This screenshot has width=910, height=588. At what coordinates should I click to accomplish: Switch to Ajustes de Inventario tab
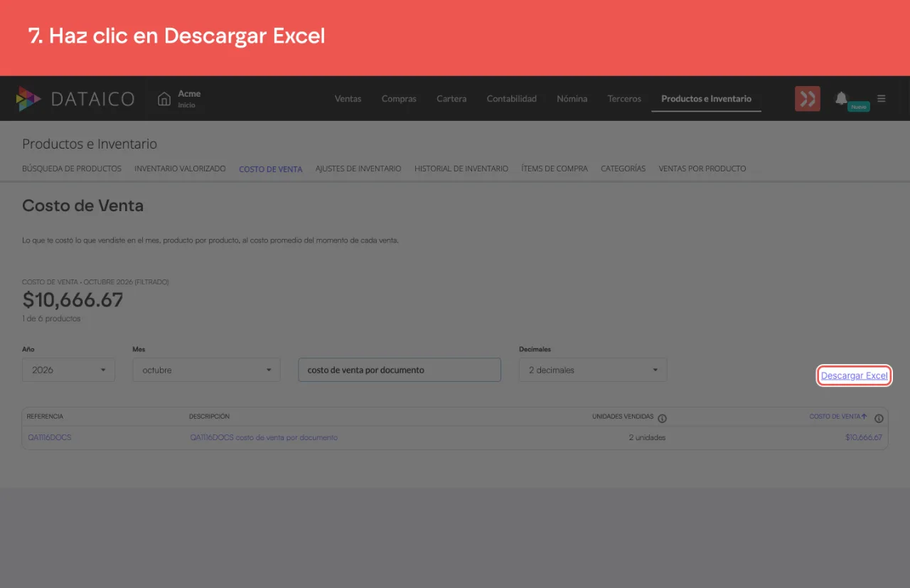(x=358, y=169)
